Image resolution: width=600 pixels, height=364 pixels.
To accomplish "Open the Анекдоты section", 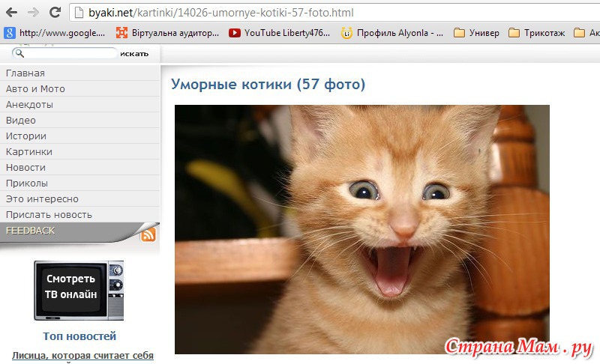I will pos(79,104).
